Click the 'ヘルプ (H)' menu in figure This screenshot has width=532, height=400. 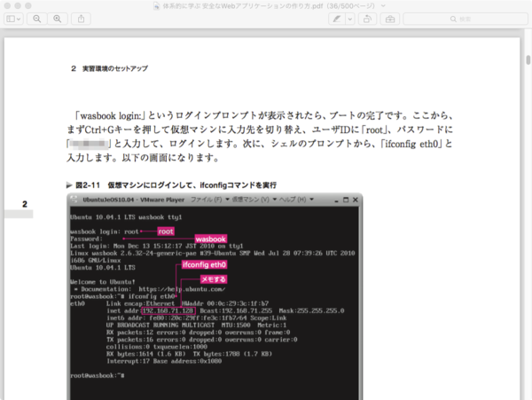[293, 200]
